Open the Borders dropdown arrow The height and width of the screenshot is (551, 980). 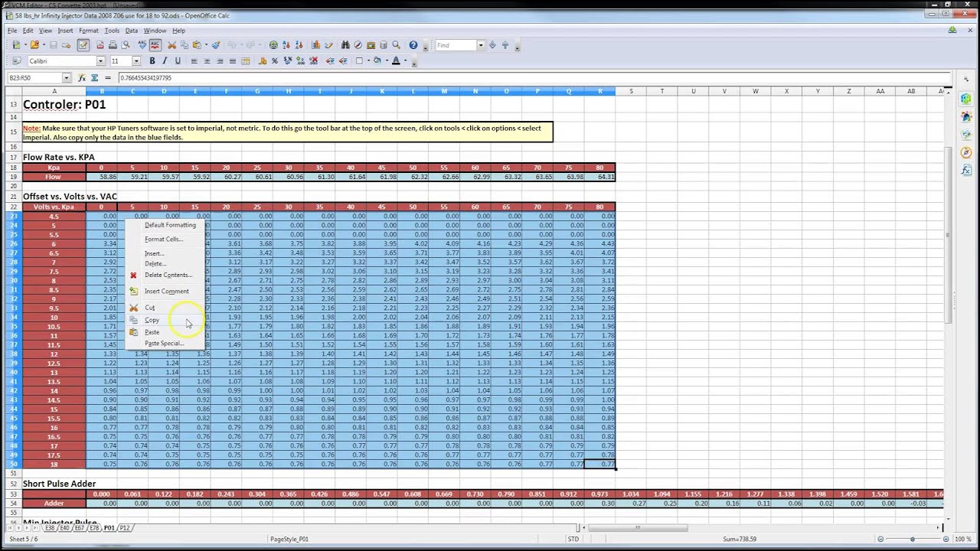(368, 61)
